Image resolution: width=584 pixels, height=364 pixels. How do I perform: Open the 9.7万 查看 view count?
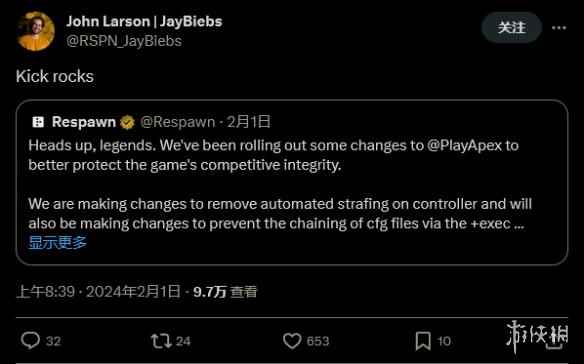(x=225, y=291)
